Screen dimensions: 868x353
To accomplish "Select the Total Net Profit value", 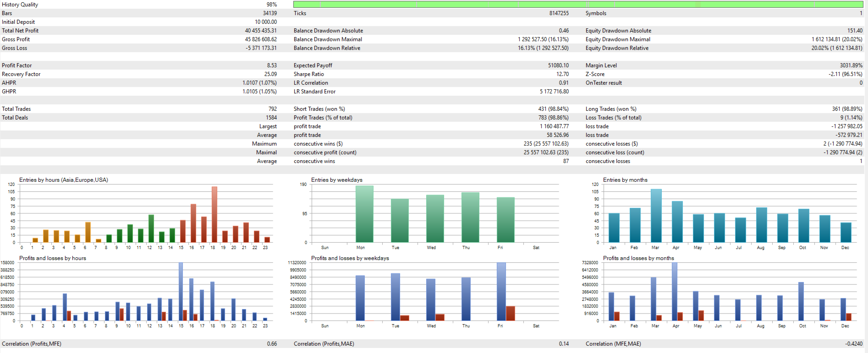I will (x=261, y=31).
